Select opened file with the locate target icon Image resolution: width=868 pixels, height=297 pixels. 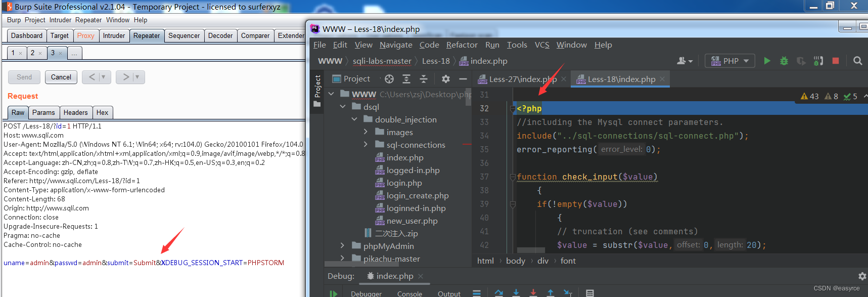(x=389, y=79)
